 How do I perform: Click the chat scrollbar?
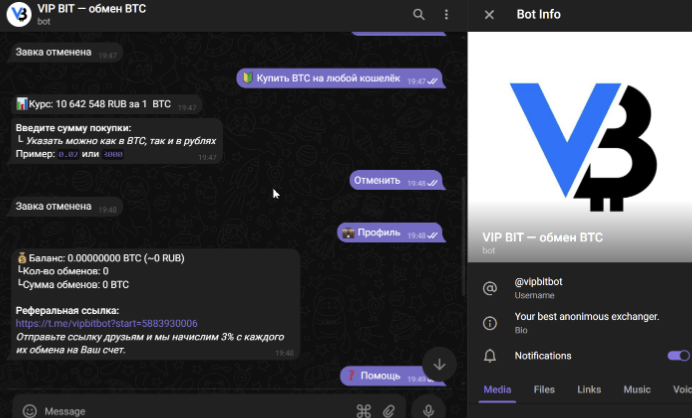coord(463,200)
